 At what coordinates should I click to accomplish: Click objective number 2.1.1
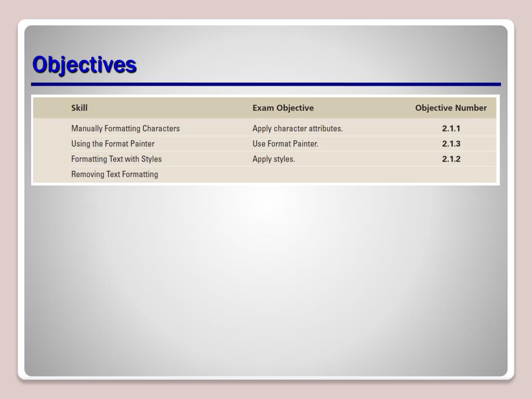click(451, 129)
